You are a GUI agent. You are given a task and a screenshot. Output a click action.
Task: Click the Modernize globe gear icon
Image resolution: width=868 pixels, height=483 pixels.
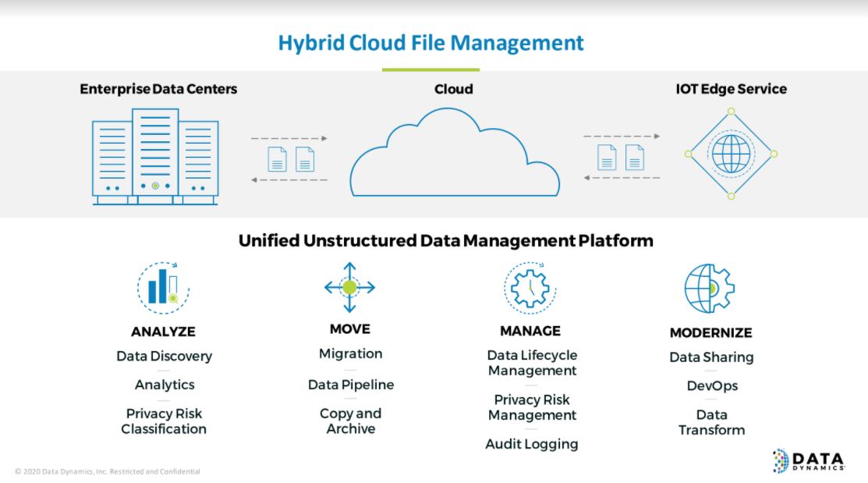[710, 289]
